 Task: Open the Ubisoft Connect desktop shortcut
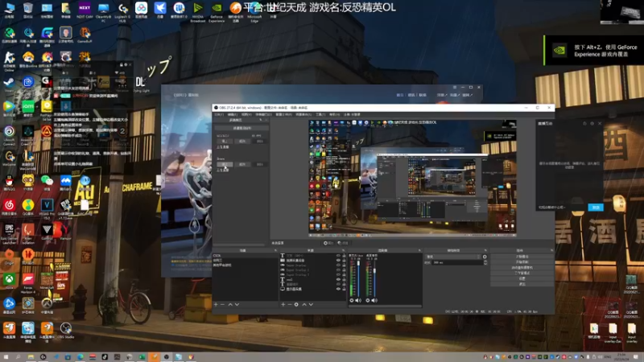point(9,134)
